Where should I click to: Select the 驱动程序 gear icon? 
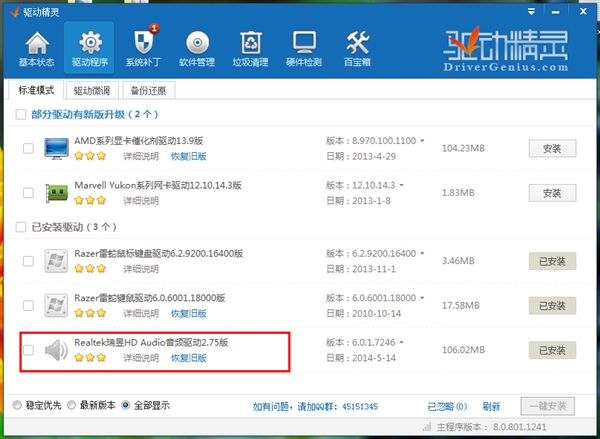tap(89, 44)
